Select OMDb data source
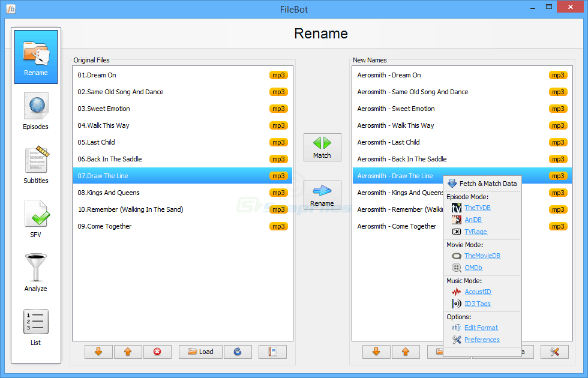Viewport: 588px width, 378px height. [x=473, y=268]
